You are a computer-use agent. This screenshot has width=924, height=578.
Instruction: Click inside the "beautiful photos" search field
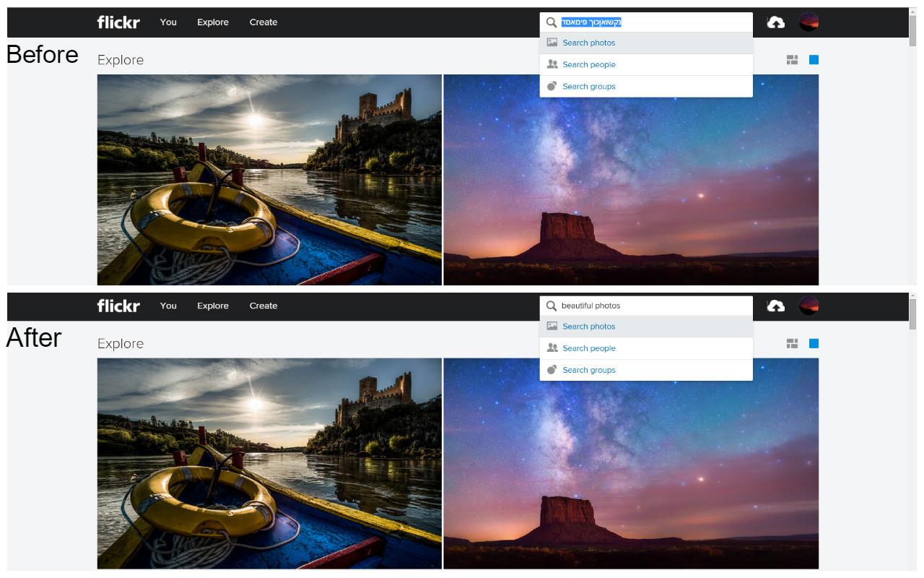coord(635,306)
